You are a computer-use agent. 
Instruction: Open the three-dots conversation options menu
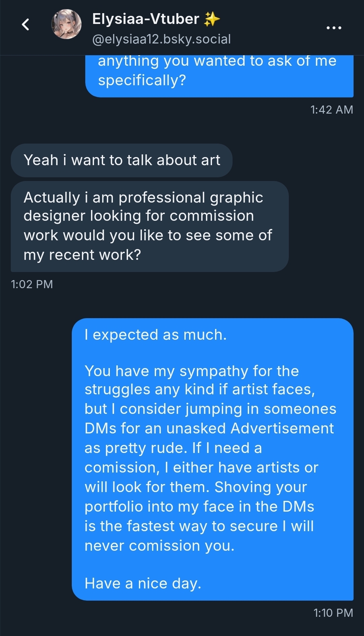pos(334,28)
